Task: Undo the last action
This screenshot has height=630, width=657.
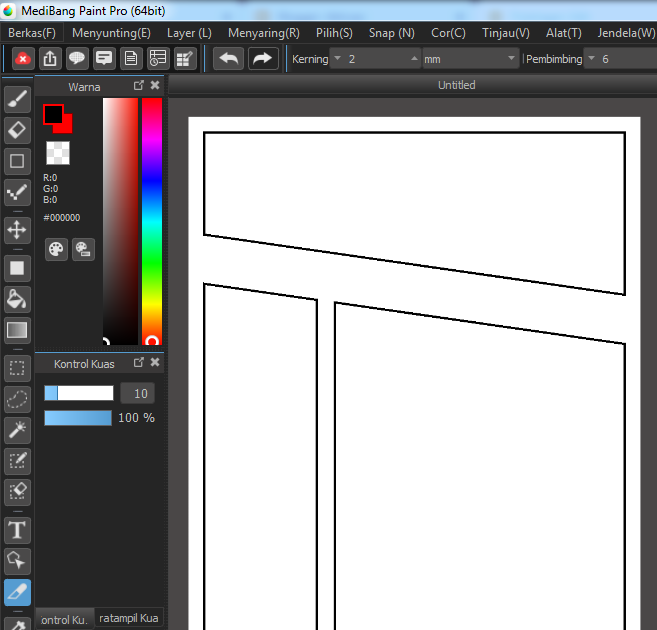Action: pyautogui.click(x=228, y=59)
